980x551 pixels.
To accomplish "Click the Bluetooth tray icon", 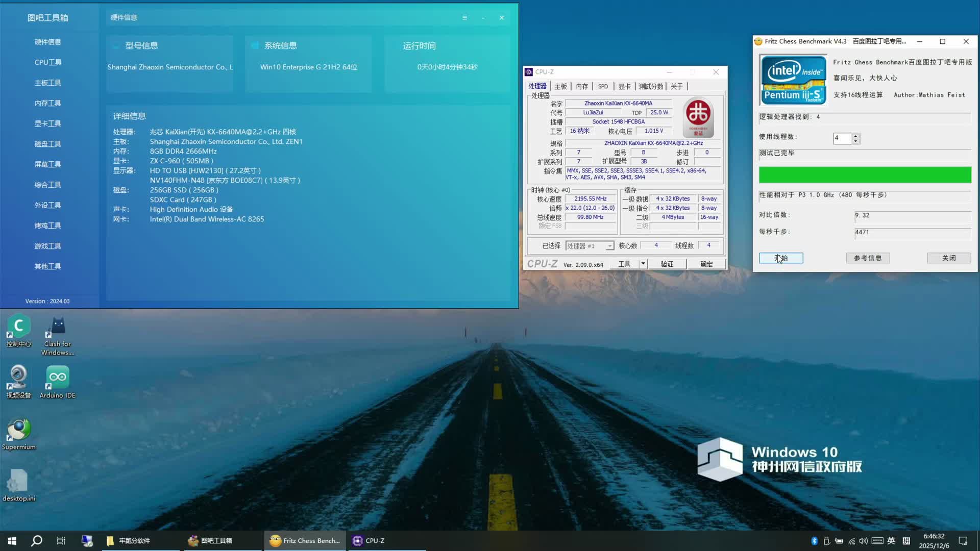I will (x=814, y=540).
